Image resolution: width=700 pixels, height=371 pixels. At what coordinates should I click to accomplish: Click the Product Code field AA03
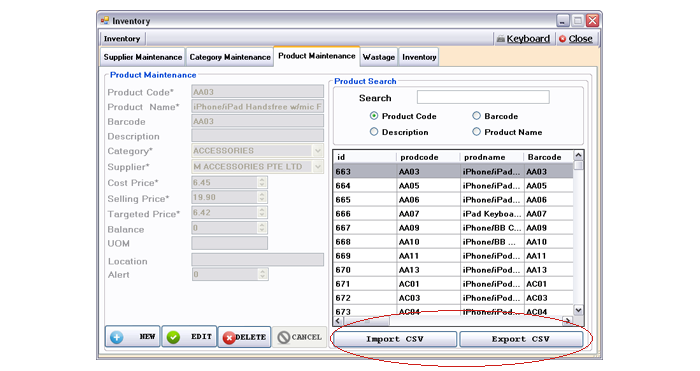(258, 92)
